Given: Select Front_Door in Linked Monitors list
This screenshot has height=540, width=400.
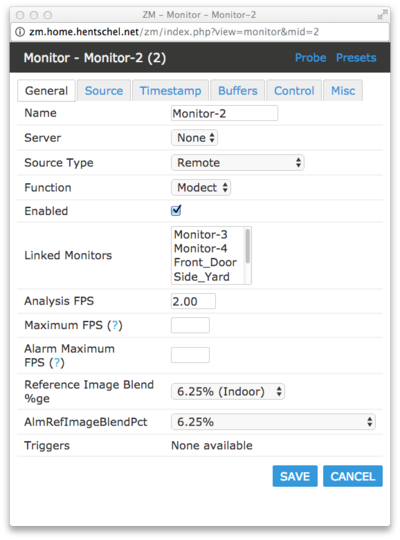Looking at the screenshot, I should pyautogui.click(x=205, y=262).
